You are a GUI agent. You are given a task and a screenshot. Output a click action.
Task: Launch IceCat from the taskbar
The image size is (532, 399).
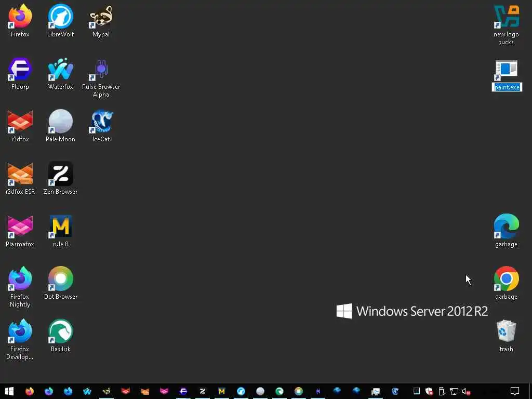pos(395,391)
